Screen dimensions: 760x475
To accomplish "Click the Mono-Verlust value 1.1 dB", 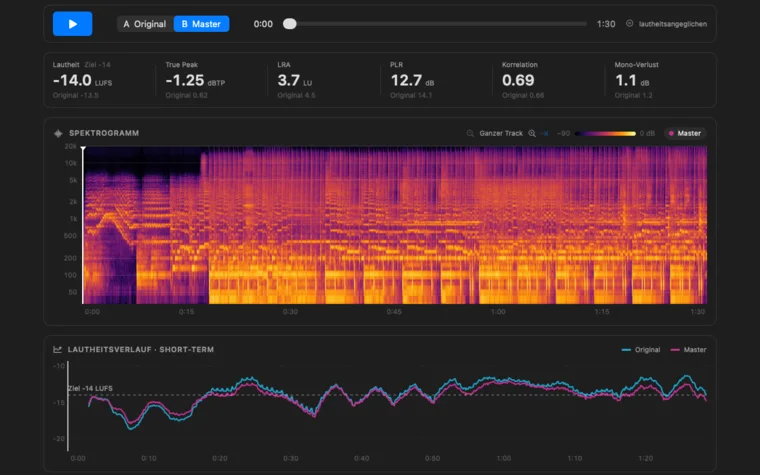I will coord(632,80).
